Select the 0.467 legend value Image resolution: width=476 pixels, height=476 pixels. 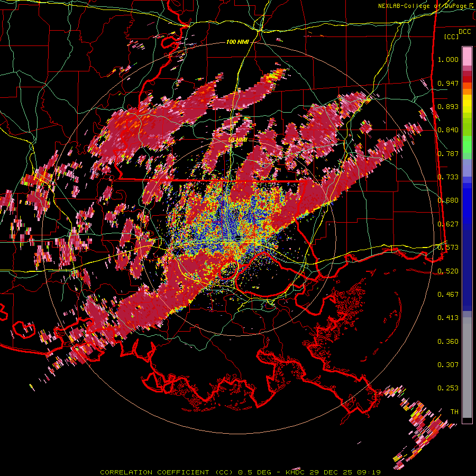pos(448,295)
